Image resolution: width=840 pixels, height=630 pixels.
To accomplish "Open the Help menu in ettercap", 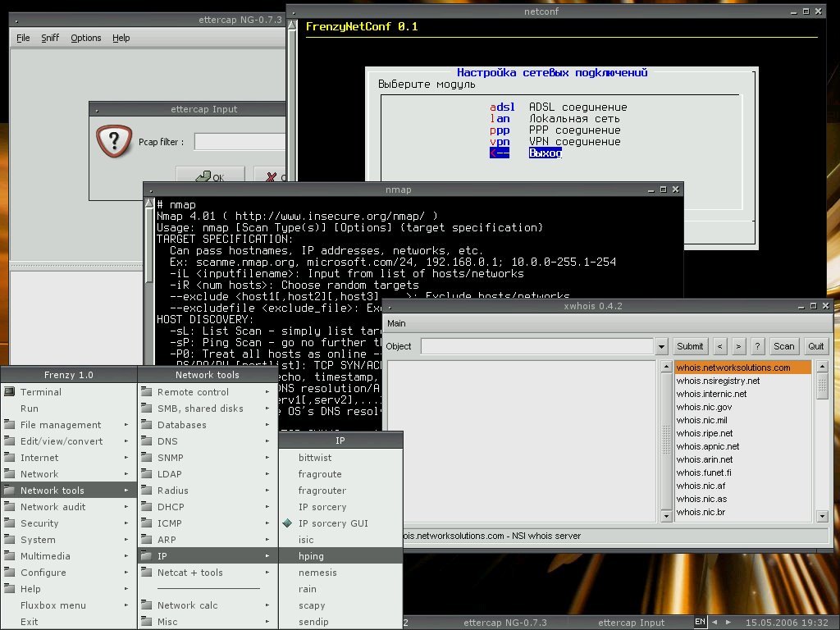I will [x=121, y=38].
